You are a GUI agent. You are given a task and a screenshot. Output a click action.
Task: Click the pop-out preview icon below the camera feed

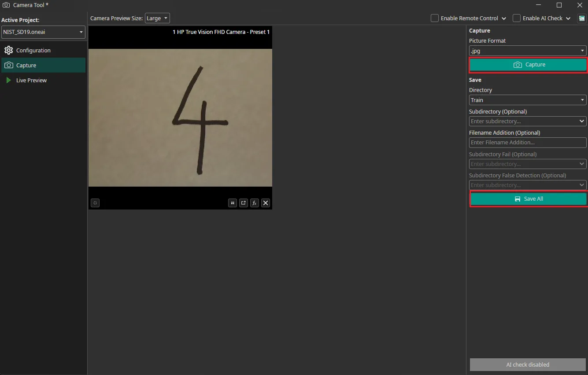[243, 203]
